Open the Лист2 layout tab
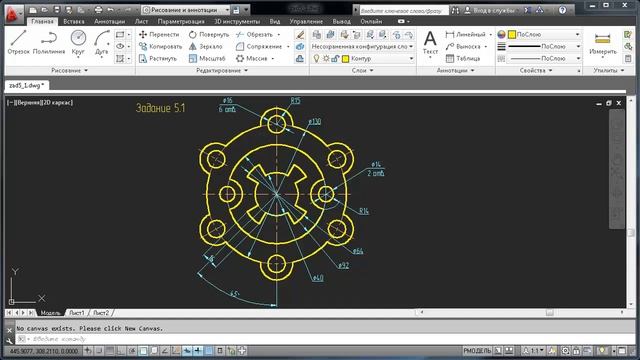640x360 pixels. pos(101,313)
